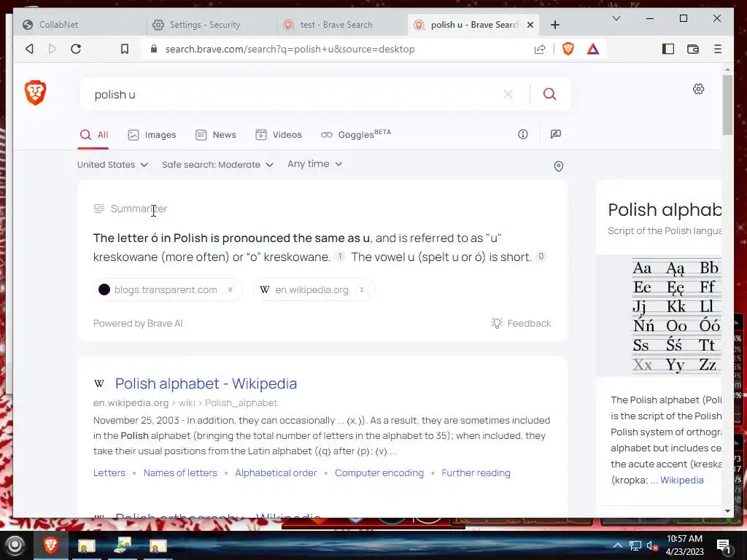Screen dimensions: 747x560
Task: Show hidden system tray icons chevron
Action: (617, 545)
